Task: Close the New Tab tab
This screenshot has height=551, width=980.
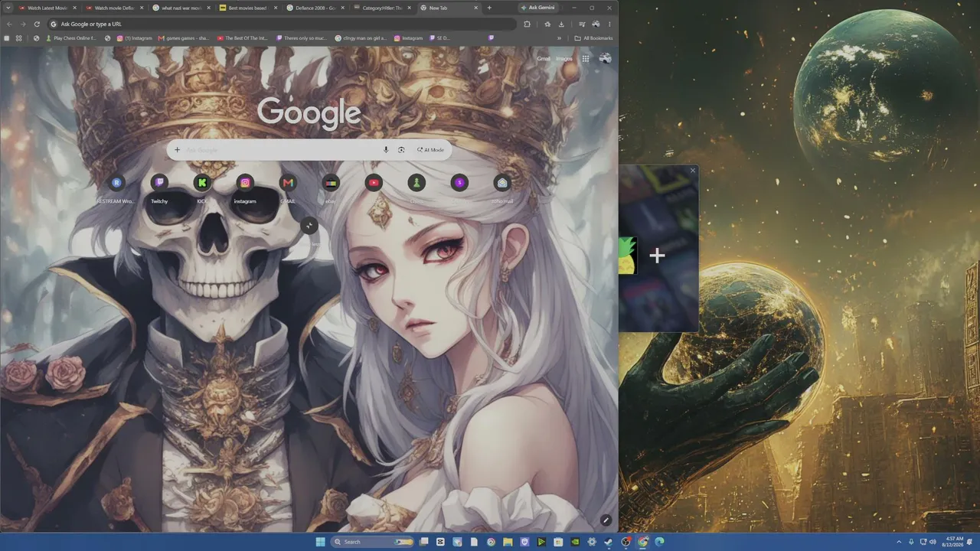Action: point(475,8)
